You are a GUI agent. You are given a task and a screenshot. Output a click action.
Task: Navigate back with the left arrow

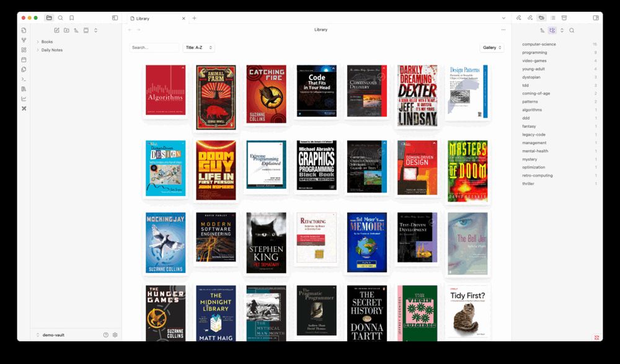tap(130, 30)
